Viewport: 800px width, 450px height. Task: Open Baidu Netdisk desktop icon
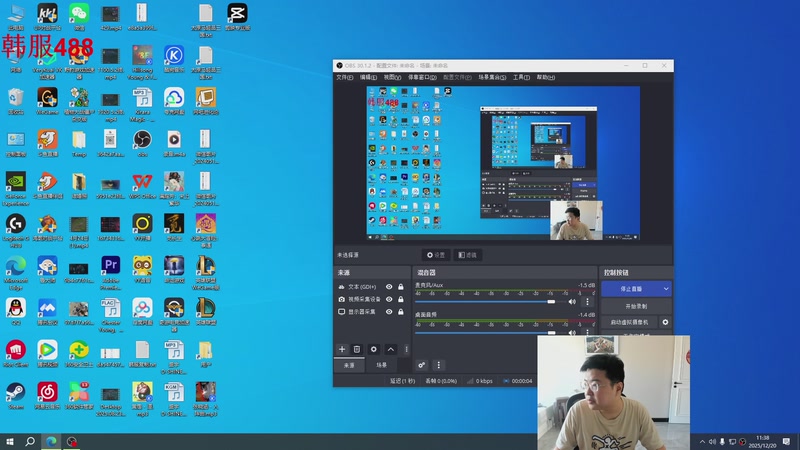click(142, 312)
